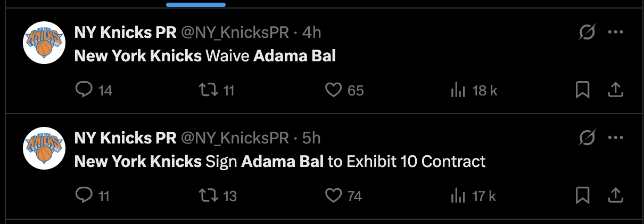Open Grok icon on Exhibit 10 Contract tweet

(587, 139)
